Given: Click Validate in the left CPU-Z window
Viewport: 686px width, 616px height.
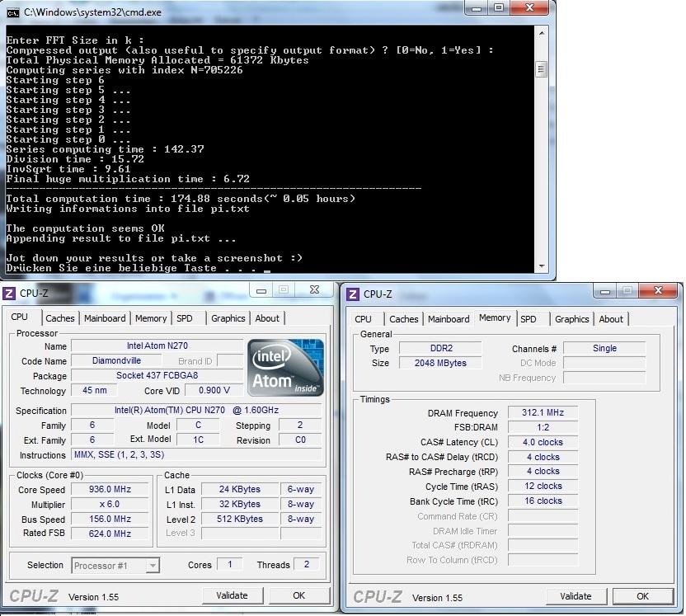Looking at the screenshot, I should point(233,595).
